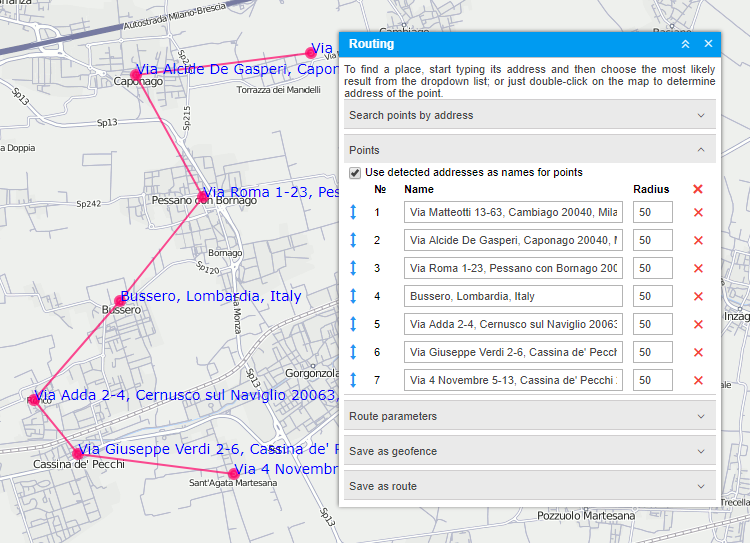
Task: Click the reorder arrow for point 5
Action: [353, 324]
